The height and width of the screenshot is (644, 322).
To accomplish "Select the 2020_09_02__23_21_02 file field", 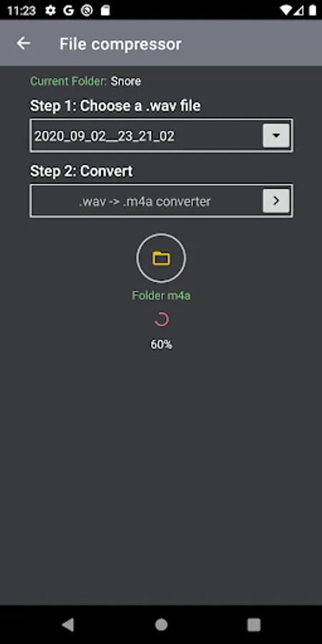I will click(162, 135).
